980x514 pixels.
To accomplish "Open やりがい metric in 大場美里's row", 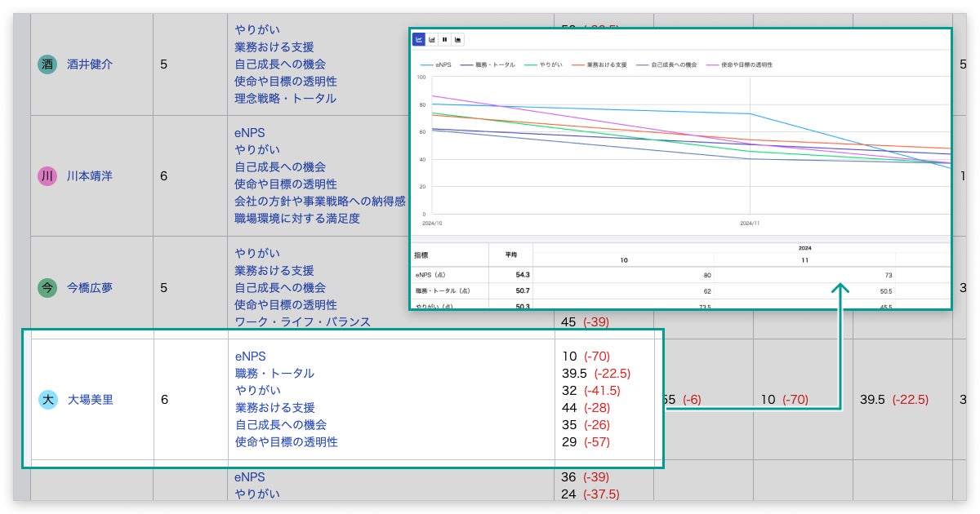I will [258, 391].
